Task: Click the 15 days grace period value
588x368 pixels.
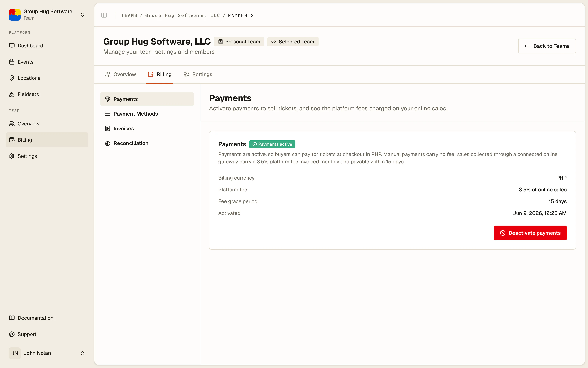Action: tap(557, 201)
